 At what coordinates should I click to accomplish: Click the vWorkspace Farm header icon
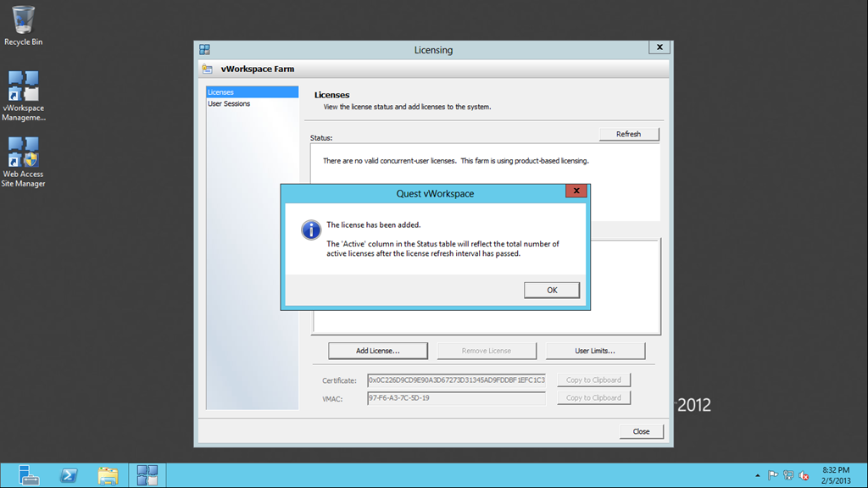208,69
